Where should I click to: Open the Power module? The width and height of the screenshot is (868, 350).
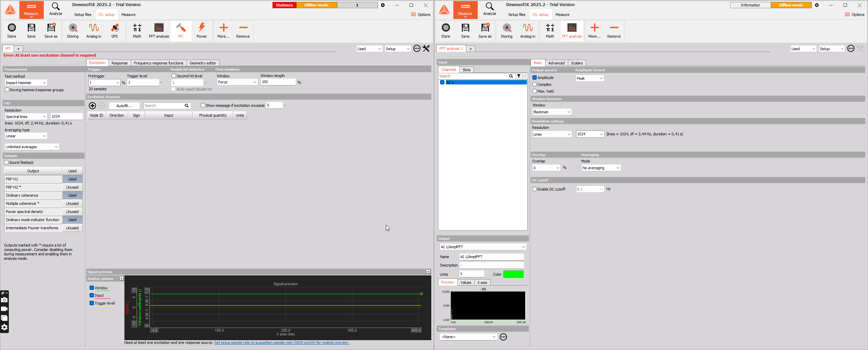click(x=202, y=31)
